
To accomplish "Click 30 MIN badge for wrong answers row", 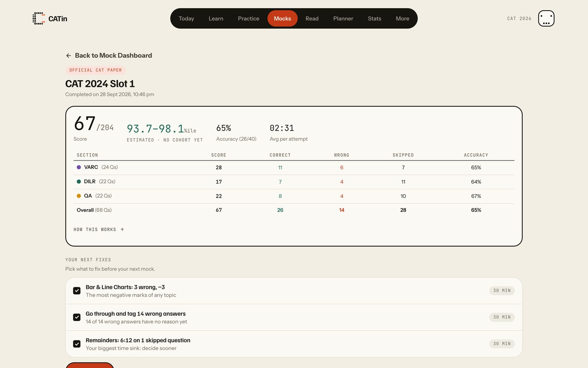I will (502, 317).
